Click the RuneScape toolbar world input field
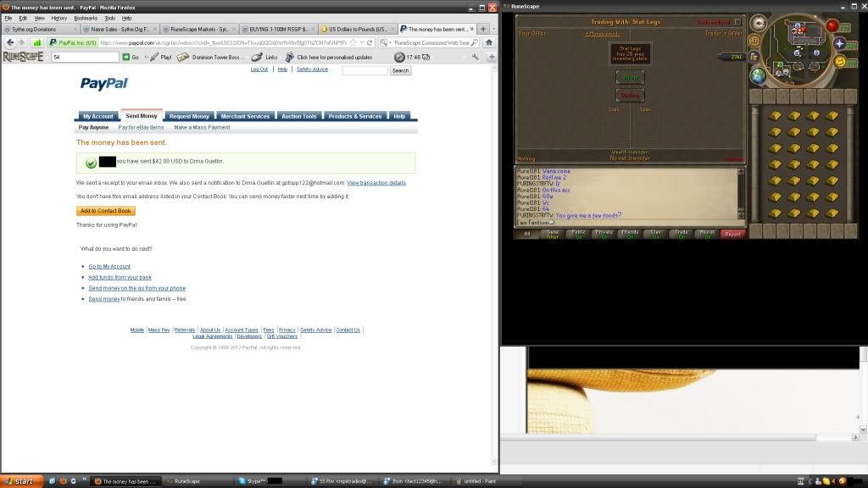The image size is (868, 488). click(x=86, y=57)
